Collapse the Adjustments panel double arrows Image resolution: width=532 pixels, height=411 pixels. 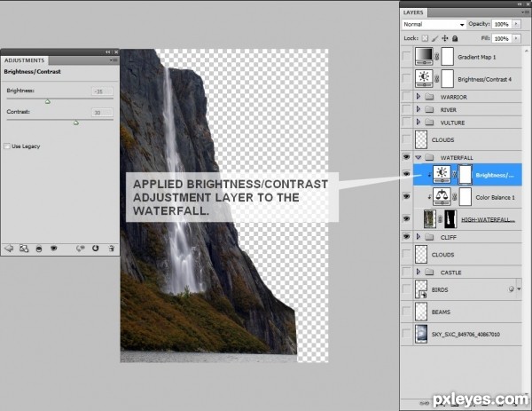click(x=108, y=52)
